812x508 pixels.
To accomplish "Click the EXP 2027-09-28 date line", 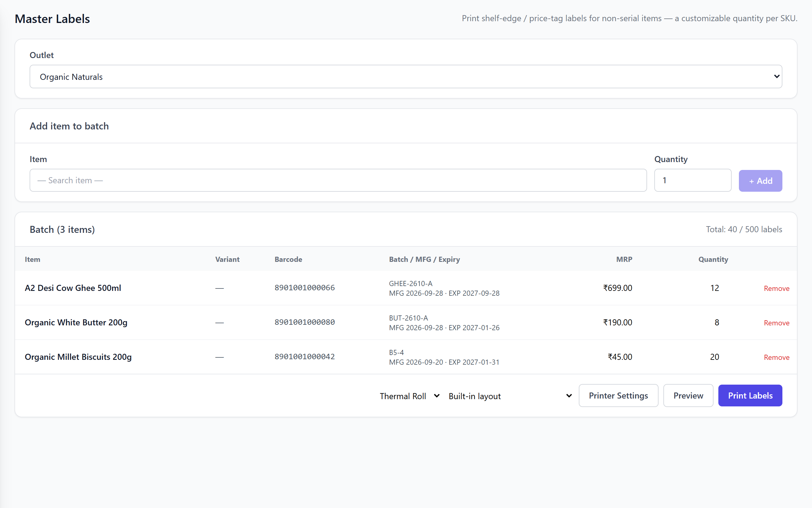I will coord(474,293).
